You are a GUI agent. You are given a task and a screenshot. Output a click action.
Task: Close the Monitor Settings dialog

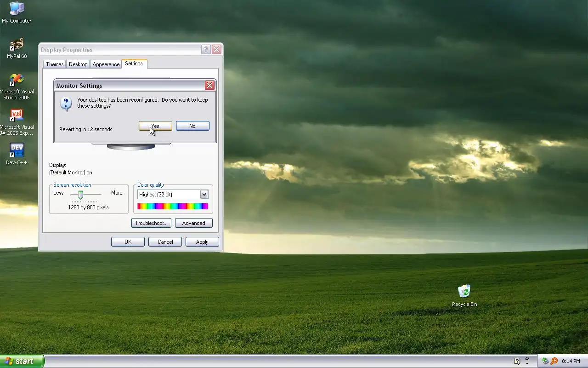[x=209, y=86]
